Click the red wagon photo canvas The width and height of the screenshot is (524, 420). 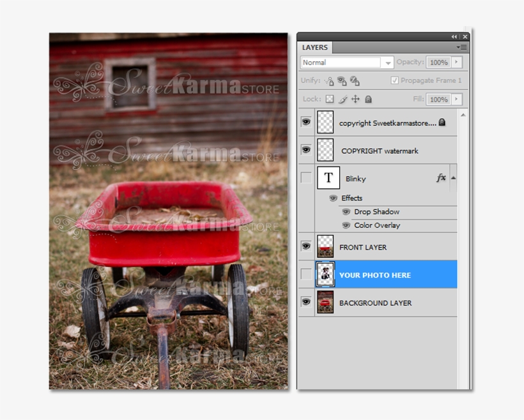[169, 211]
